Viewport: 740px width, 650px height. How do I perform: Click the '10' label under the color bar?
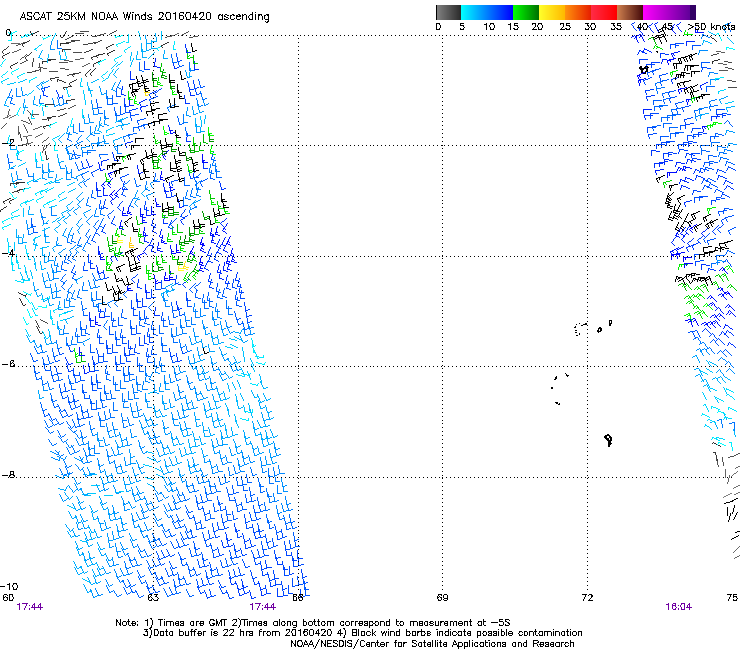tap(489, 27)
